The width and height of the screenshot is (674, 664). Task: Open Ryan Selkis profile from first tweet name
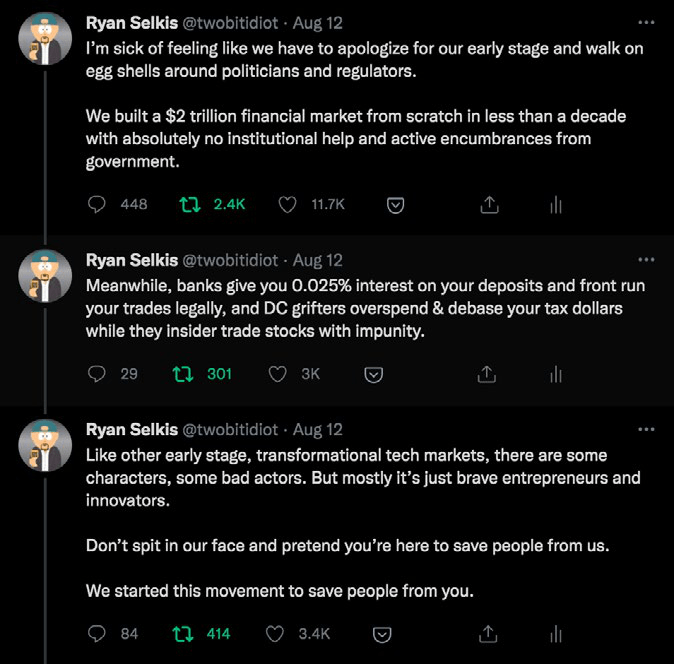click(x=131, y=22)
